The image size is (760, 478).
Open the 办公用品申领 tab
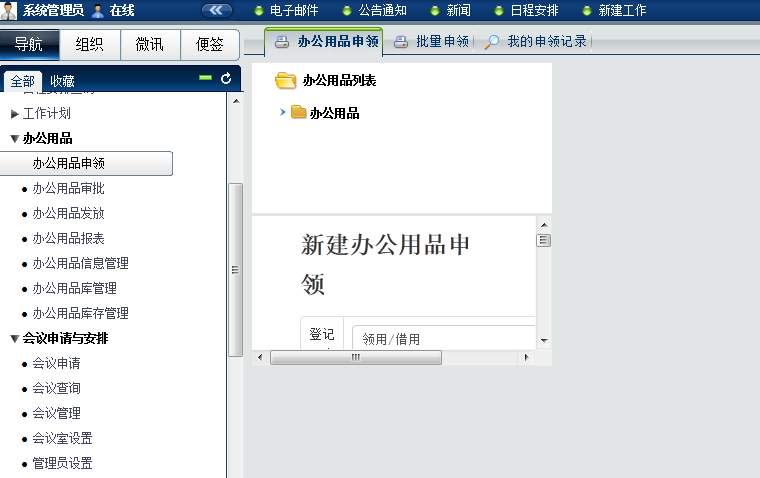(x=324, y=42)
